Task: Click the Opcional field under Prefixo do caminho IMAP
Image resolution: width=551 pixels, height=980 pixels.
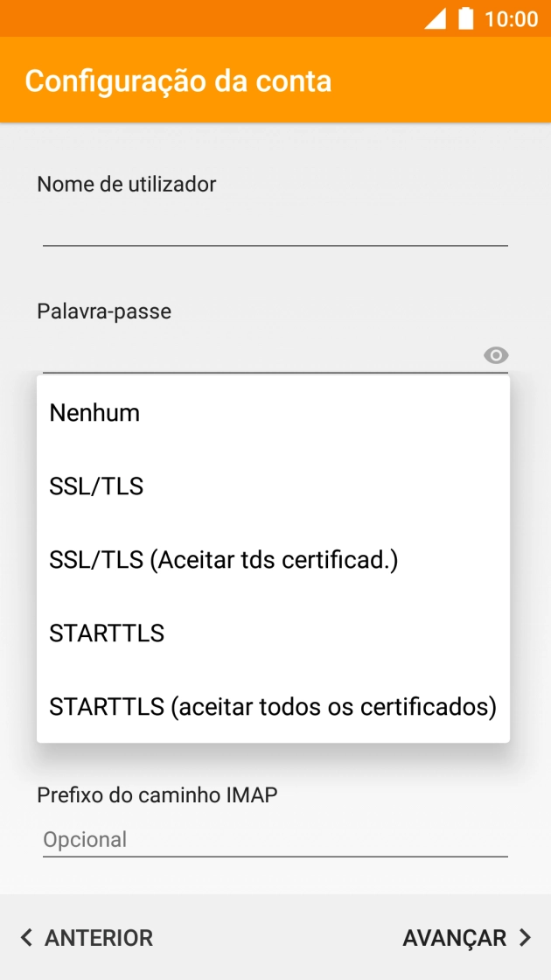Action: (x=275, y=838)
